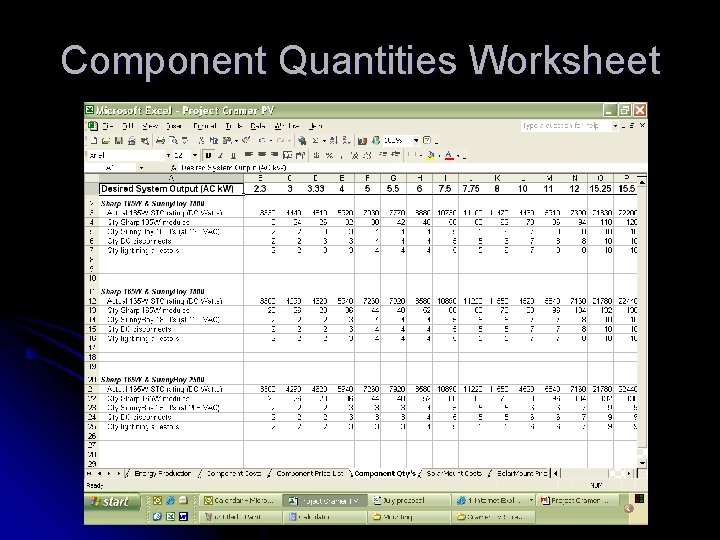The height and width of the screenshot is (540, 720).
Task: Click the Paste clipboard icon
Action: click(x=227, y=141)
